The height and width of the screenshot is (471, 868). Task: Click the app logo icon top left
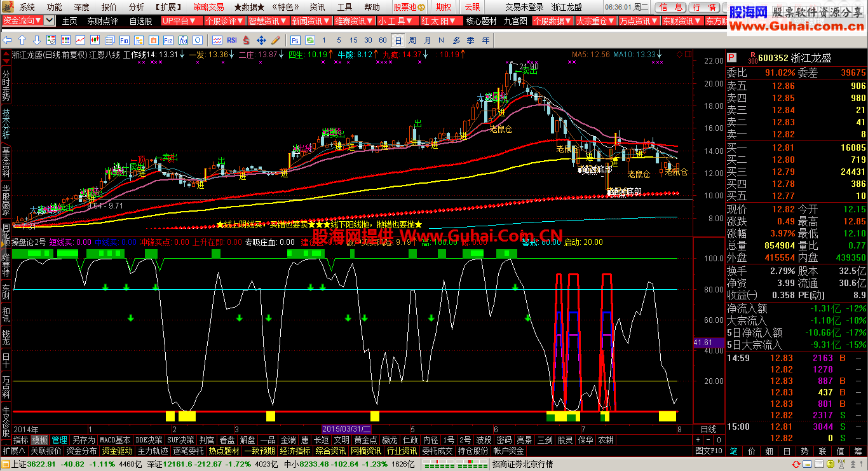tap(7, 7)
